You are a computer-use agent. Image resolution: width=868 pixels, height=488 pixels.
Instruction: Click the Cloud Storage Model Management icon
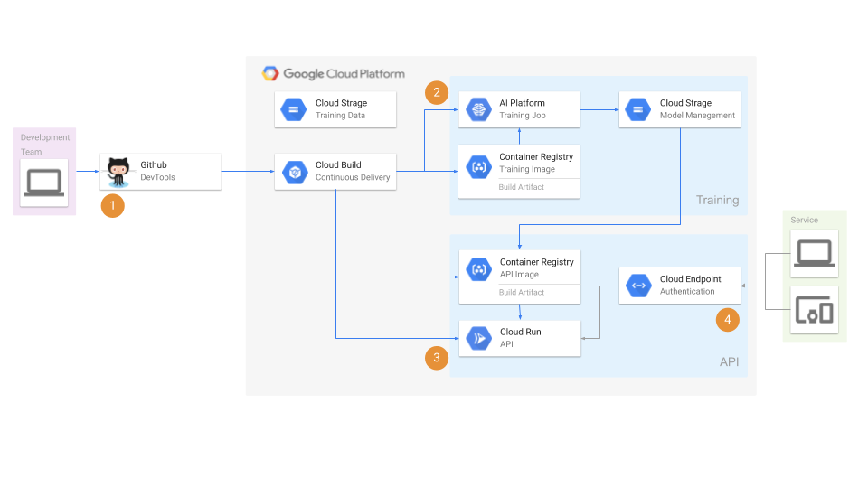click(x=638, y=109)
